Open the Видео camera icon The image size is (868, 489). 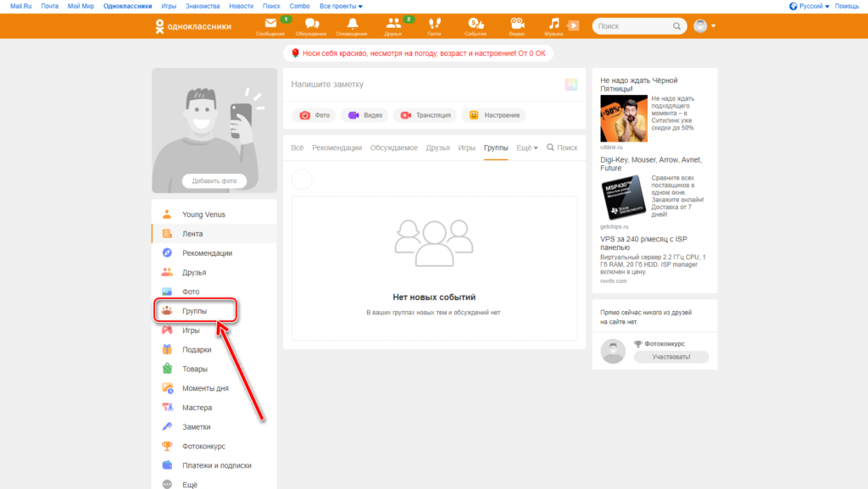click(516, 25)
